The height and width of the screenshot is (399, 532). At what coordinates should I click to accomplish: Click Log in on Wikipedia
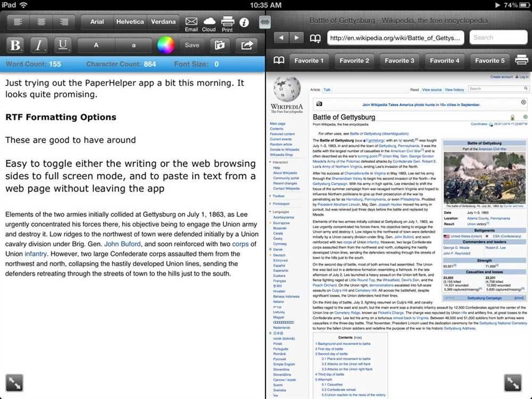523,77
